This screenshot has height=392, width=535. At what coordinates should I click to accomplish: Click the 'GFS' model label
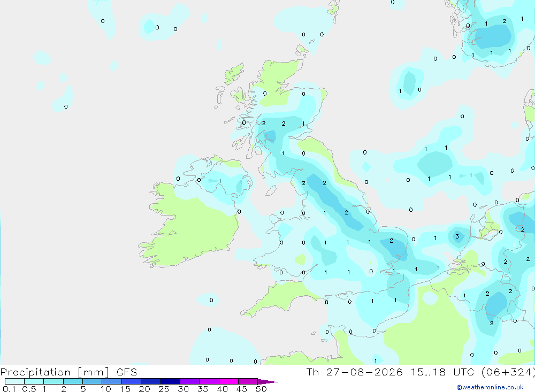(x=127, y=372)
